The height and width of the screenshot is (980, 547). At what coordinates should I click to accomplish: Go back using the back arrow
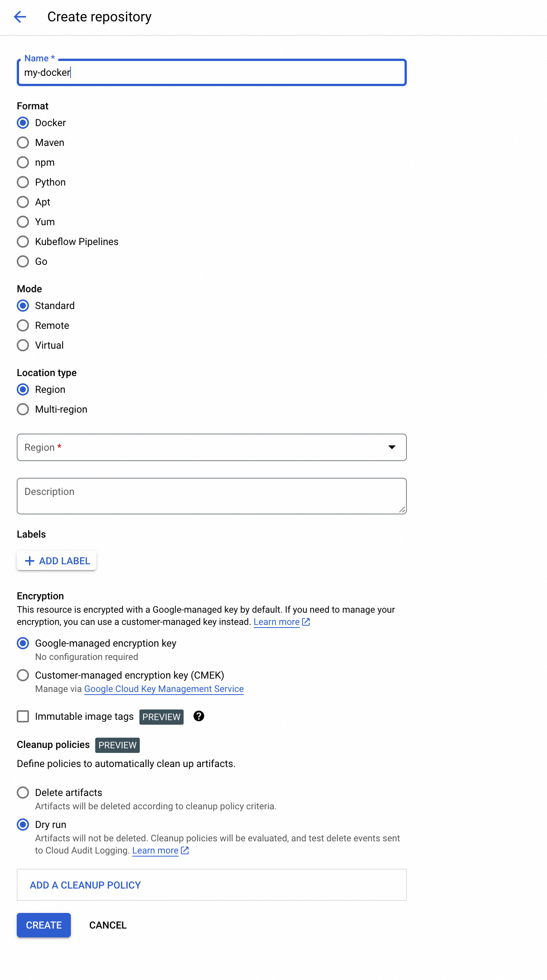coord(20,17)
